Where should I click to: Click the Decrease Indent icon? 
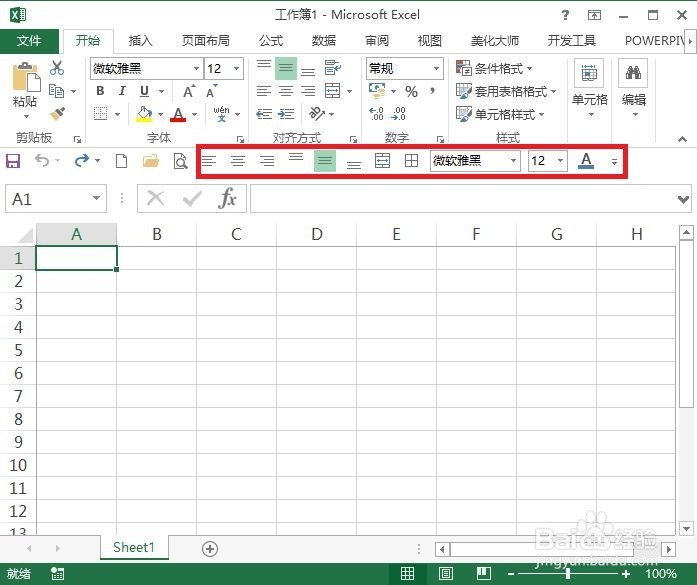[264, 114]
